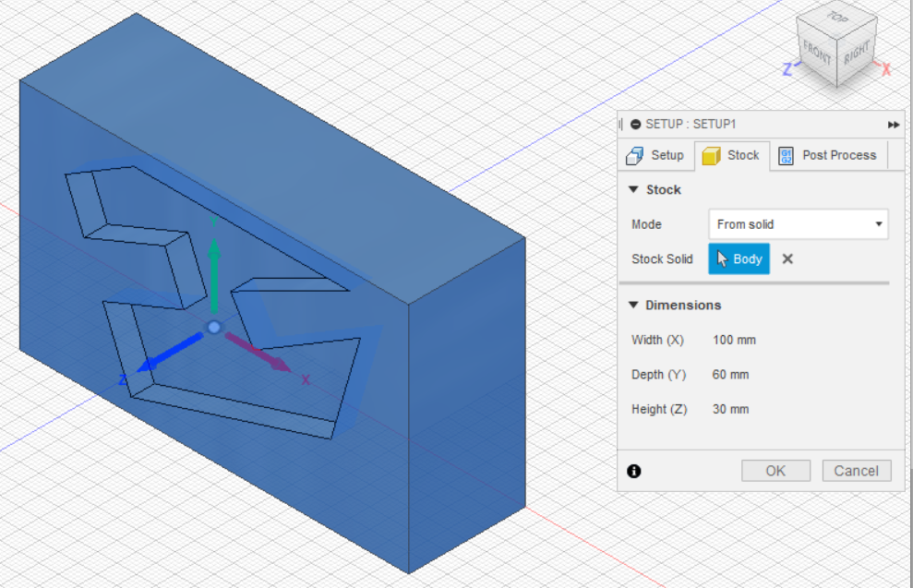Expand the dialog with double-arrow icon
This screenshot has height=588, width=913.
(894, 125)
